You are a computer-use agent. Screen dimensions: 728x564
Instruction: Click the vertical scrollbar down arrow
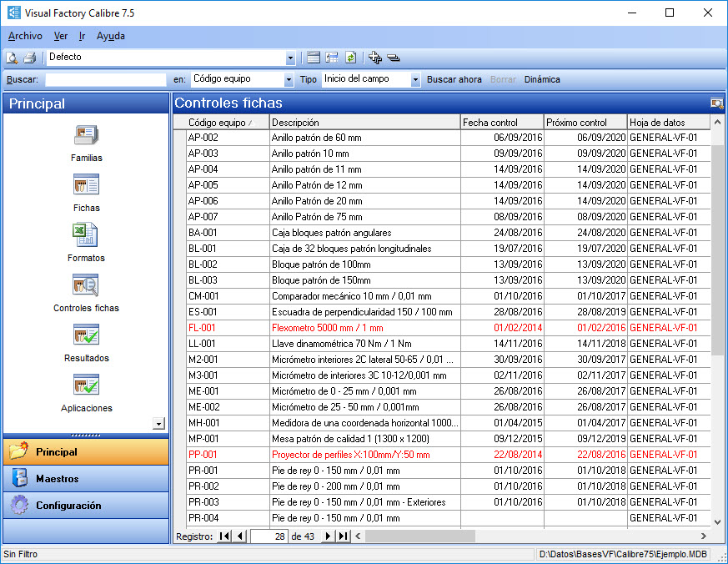[717, 521]
